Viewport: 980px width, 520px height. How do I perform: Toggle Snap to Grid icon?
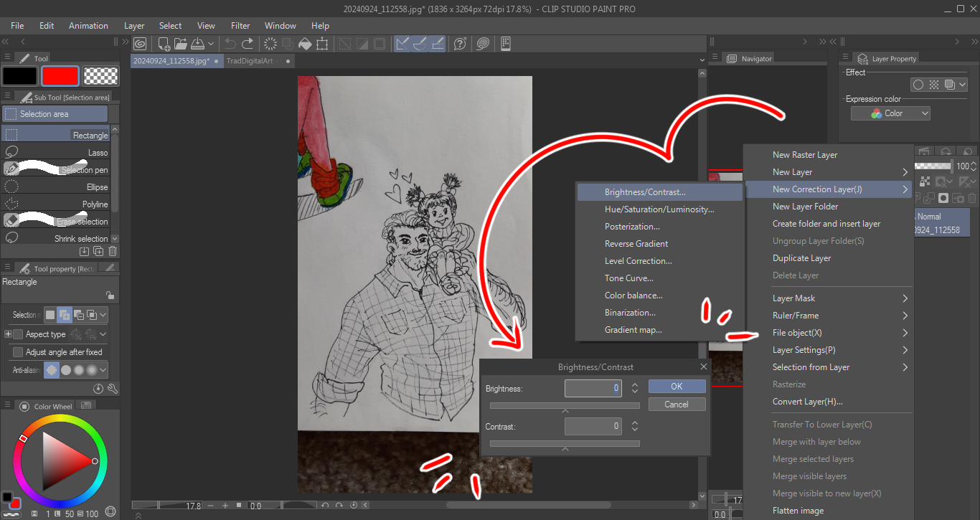click(437, 44)
